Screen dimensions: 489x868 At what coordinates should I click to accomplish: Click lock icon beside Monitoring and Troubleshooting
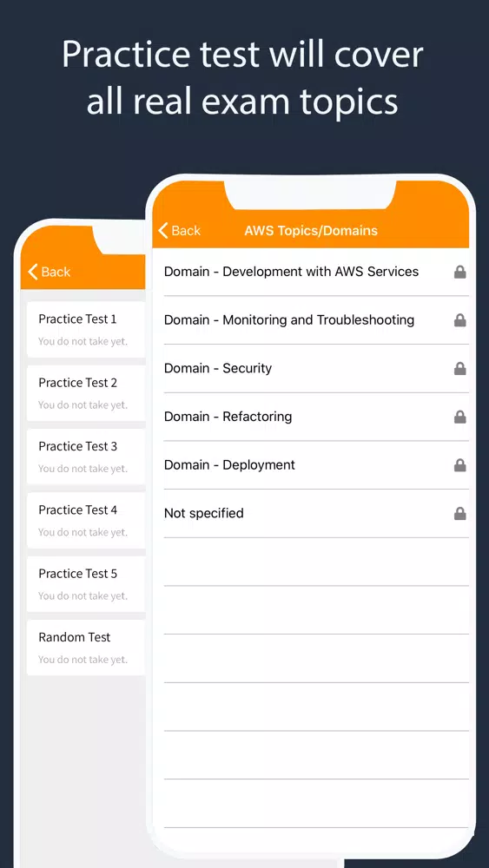point(459,320)
